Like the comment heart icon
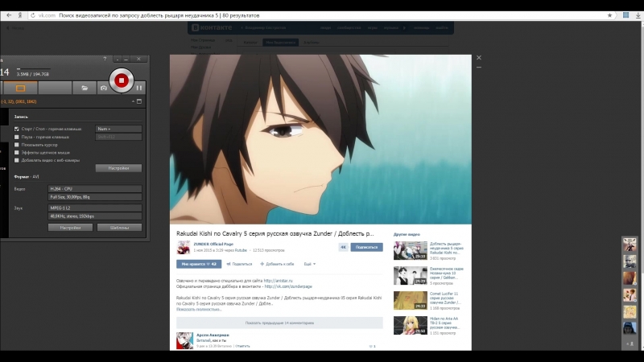 pos(371,347)
